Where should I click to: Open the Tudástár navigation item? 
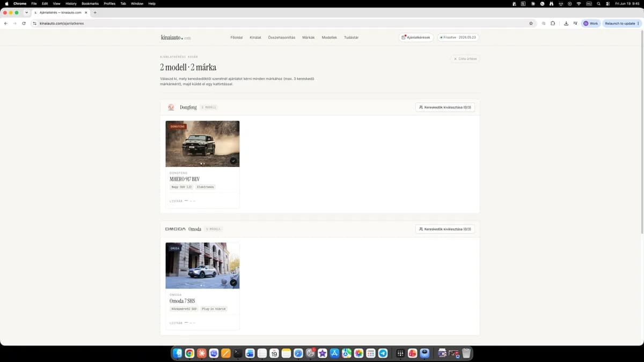click(x=351, y=38)
